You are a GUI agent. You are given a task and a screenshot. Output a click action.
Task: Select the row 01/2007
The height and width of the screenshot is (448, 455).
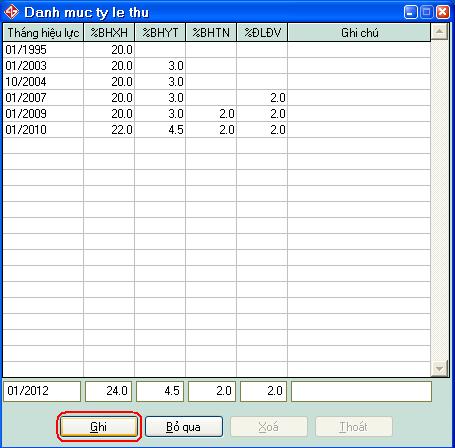[x=217, y=98]
